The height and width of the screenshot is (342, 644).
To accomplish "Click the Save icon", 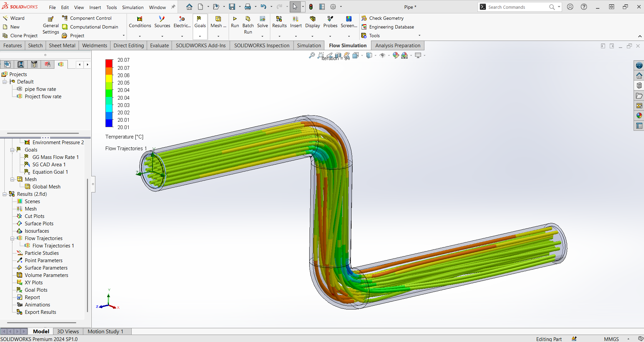I will coord(232,7).
